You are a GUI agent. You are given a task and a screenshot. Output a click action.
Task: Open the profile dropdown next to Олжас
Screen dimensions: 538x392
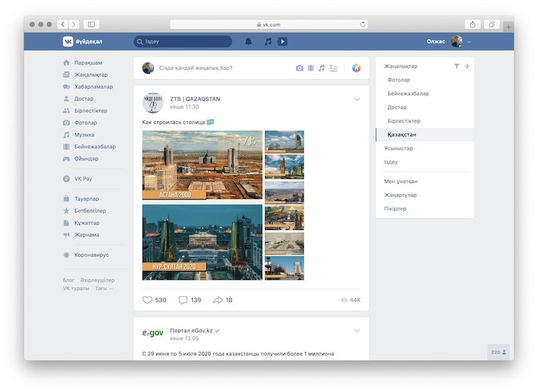pyautogui.click(x=469, y=42)
